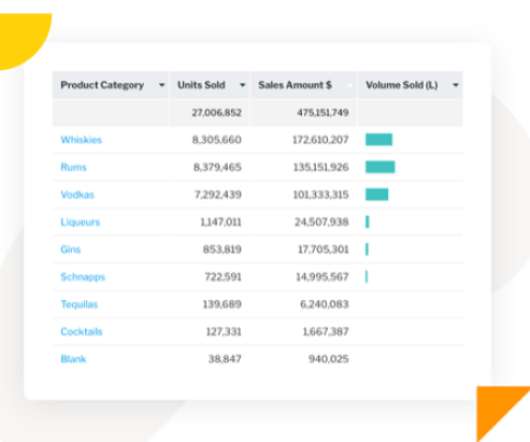This screenshot has height=442, width=530.
Task: Select Whiskies sales amount 172,610,207
Action: pos(320,140)
